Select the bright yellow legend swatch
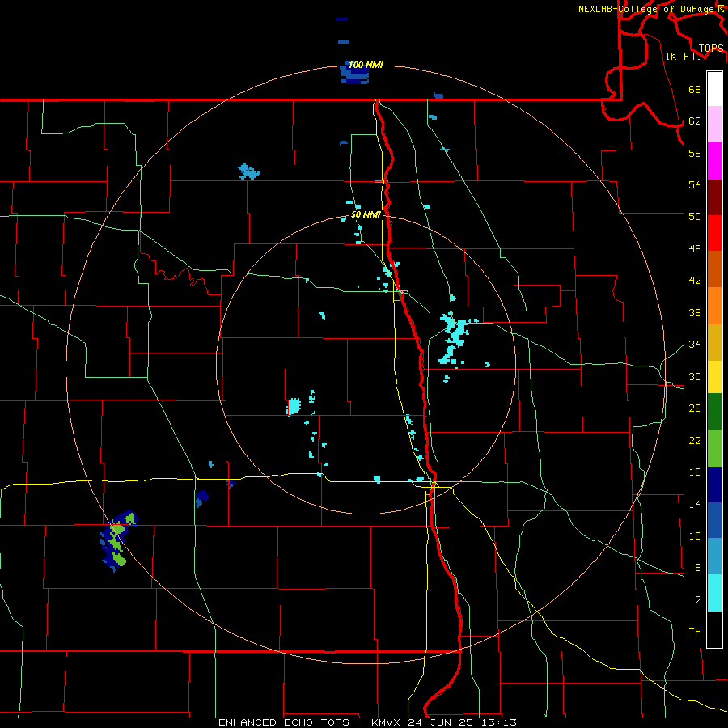This screenshot has width=728, height=728. click(x=714, y=377)
